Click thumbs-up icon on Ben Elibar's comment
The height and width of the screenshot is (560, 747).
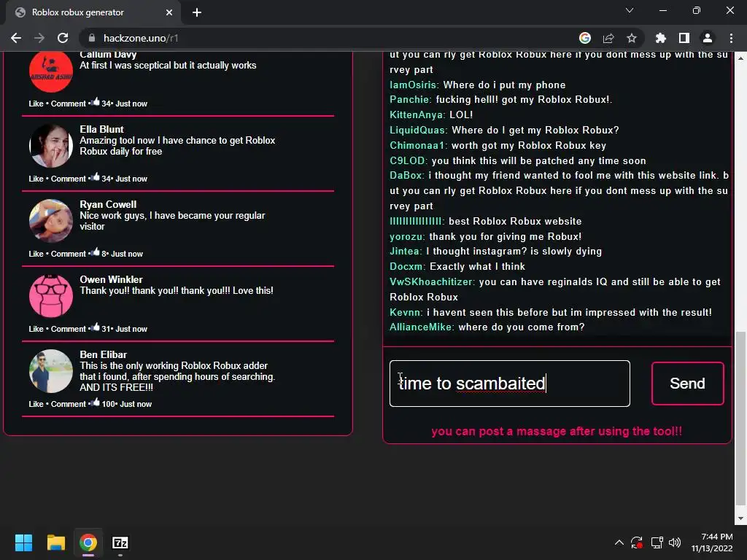click(x=96, y=402)
